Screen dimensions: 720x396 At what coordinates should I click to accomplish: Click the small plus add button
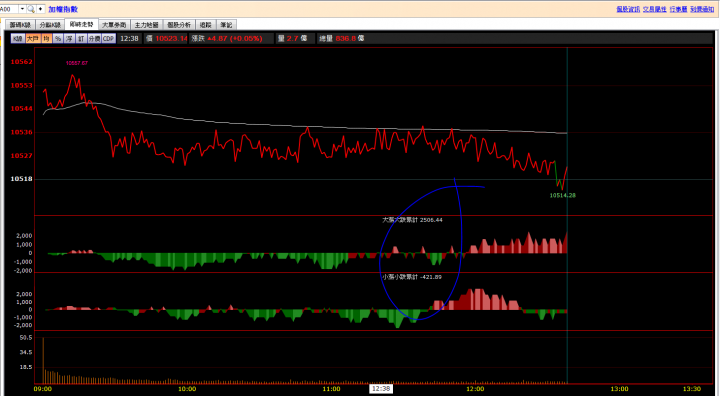coord(40,9)
